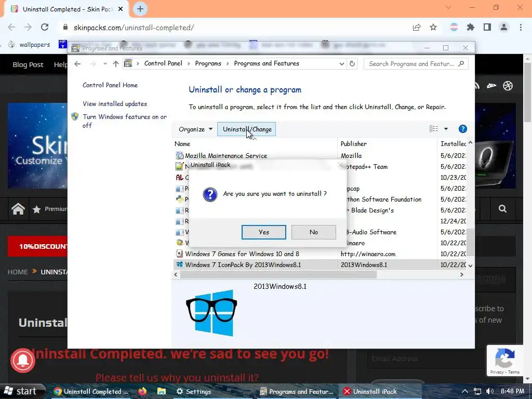Image resolution: width=532 pixels, height=399 pixels.
Task: Open Turn Windows features on or off
Action: 125,121
